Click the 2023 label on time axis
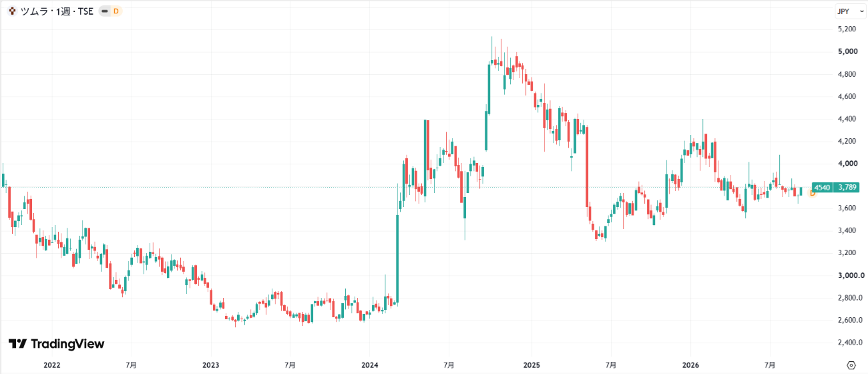Viewport: 868px width, 374px height. pos(210,365)
